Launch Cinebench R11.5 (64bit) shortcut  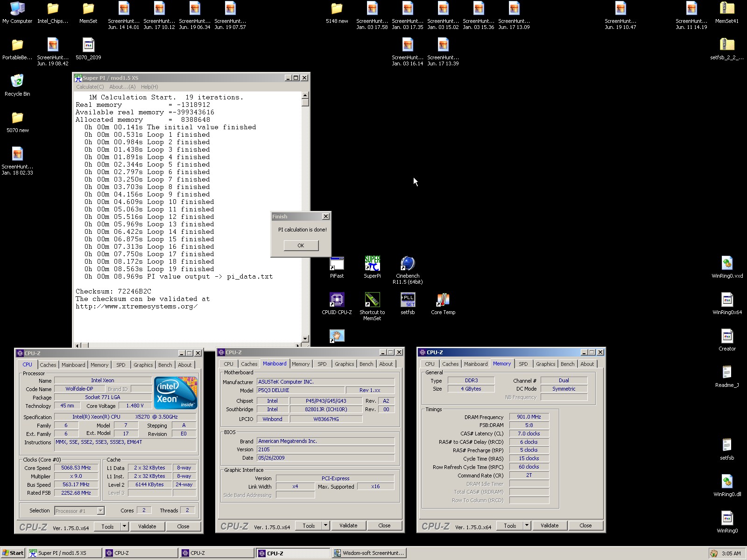pyautogui.click(x=408, y=270)
